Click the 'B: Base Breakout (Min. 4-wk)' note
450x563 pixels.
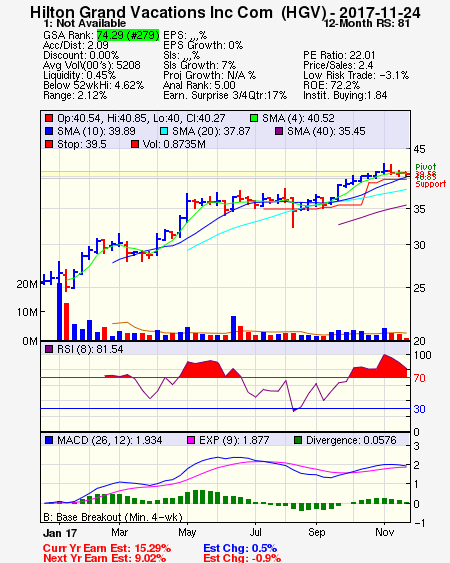113,517
